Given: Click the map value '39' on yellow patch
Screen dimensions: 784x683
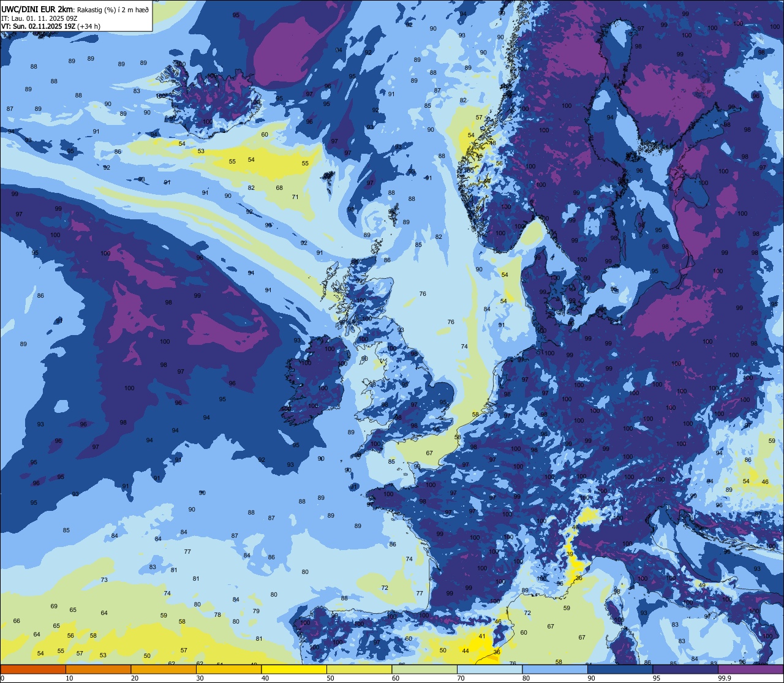Looking at the screenshot, I should pyautogui.click(x=570, y=554).
